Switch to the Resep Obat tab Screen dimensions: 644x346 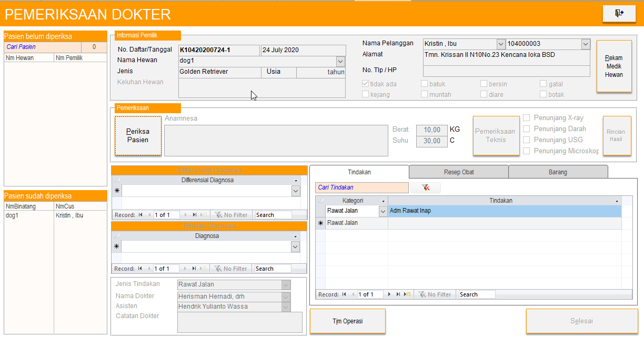(458, 172)
